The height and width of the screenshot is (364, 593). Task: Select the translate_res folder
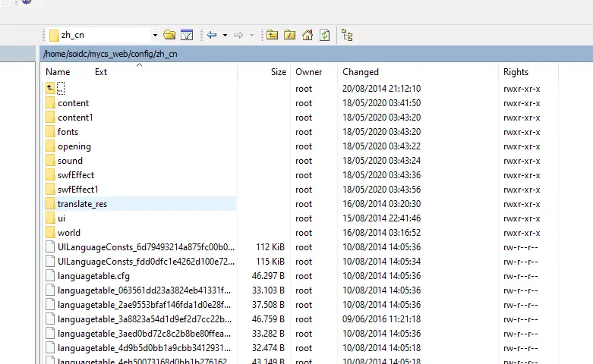83,204
